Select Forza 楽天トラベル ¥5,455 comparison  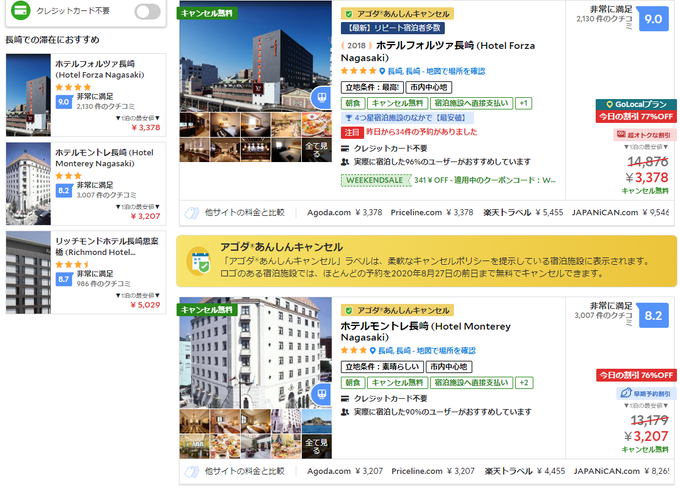click(x=523, y=213)
